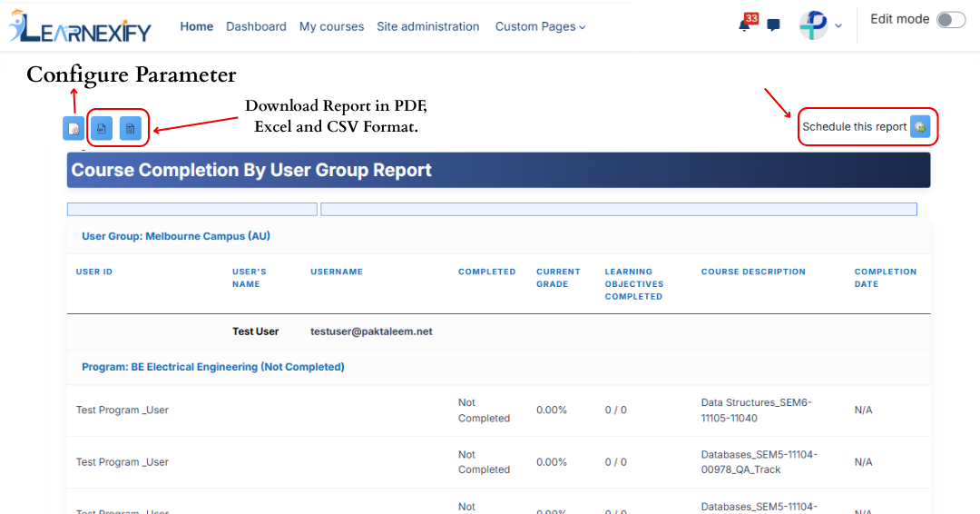Click N/A completion date in QA_Track row

tap(863, 462)
